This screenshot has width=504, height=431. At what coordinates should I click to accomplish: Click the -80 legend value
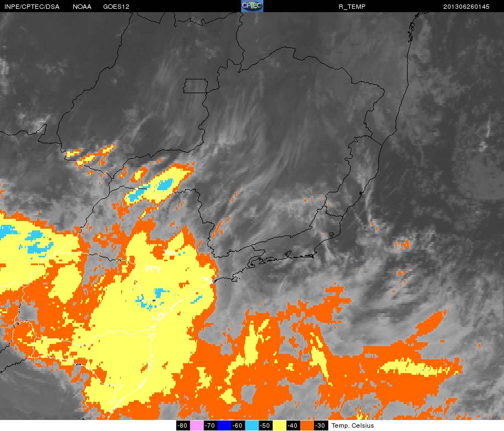pos(182,425)
